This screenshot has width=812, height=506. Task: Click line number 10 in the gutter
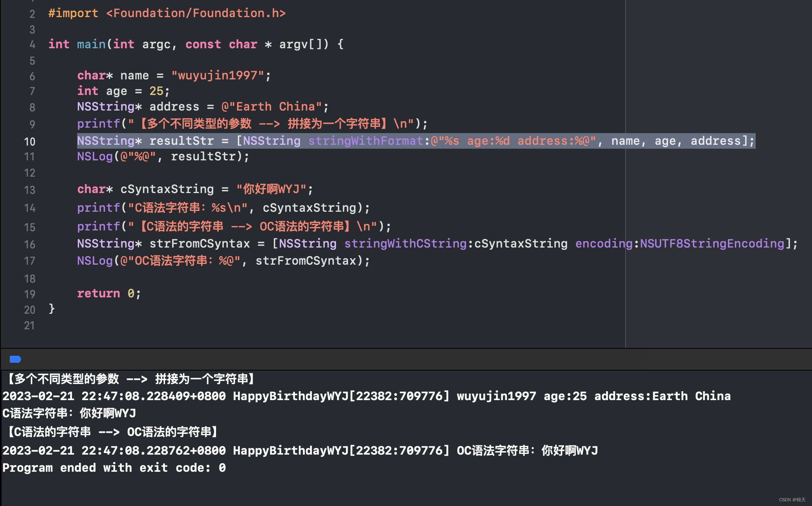[x=30, y=142]
